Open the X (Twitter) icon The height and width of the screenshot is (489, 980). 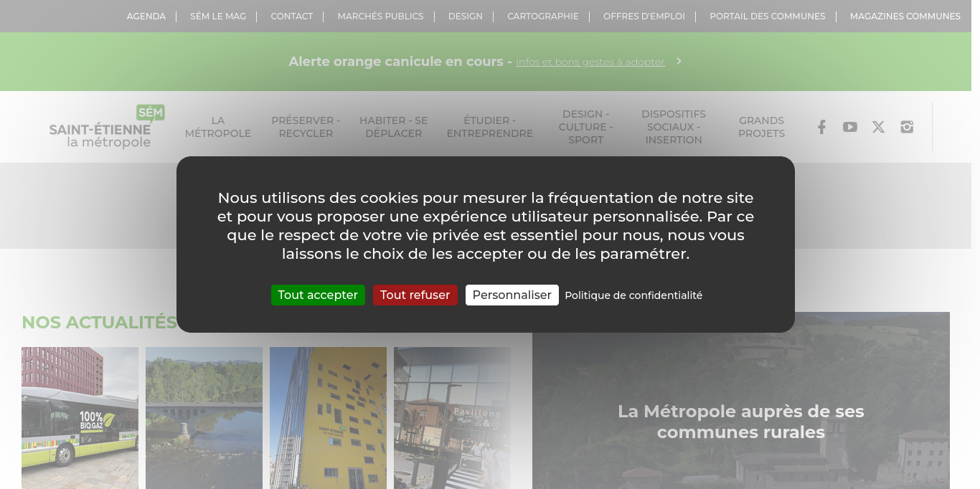click(878, 127)
